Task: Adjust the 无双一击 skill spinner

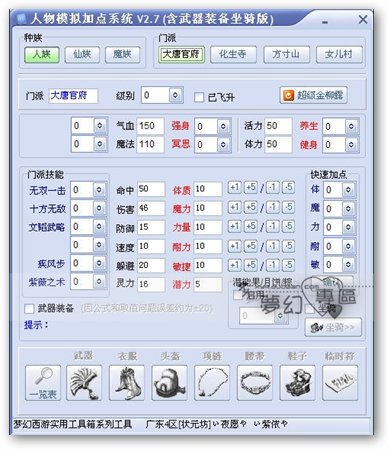Action: click(99, 190)
